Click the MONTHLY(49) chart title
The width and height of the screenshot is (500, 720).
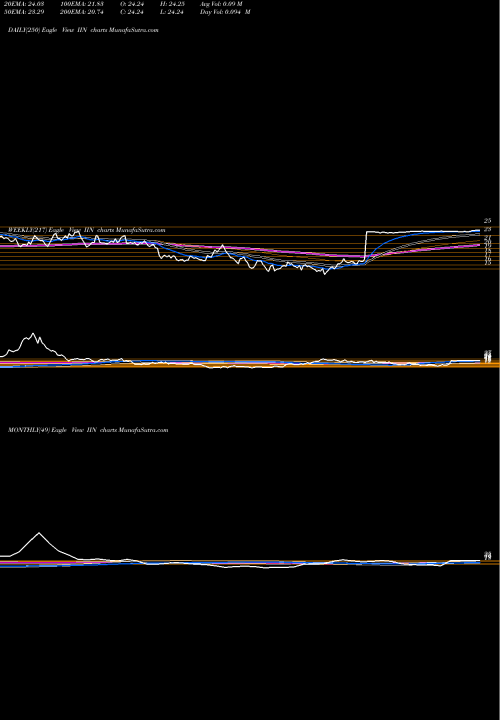(88, 430)
